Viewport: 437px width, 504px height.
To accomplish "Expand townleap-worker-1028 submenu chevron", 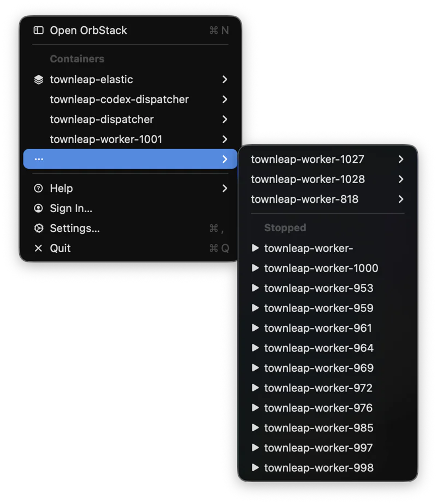I will (x=401, y=179).
